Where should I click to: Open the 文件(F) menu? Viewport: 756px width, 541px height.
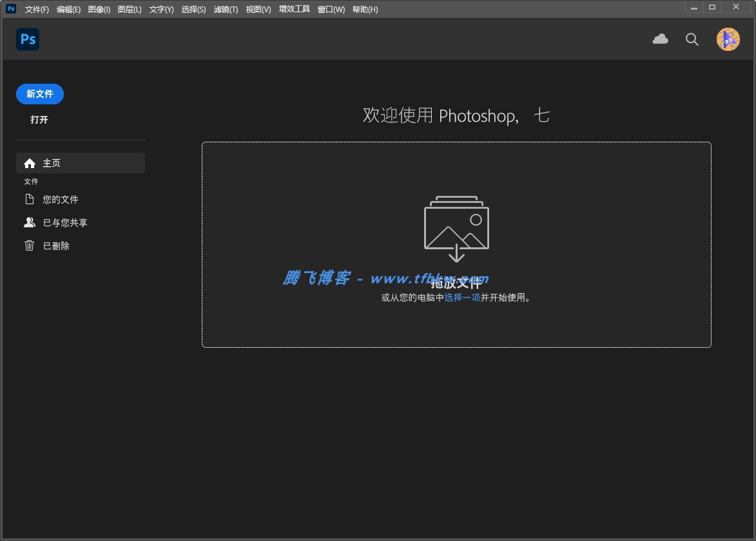coord(37,9)
